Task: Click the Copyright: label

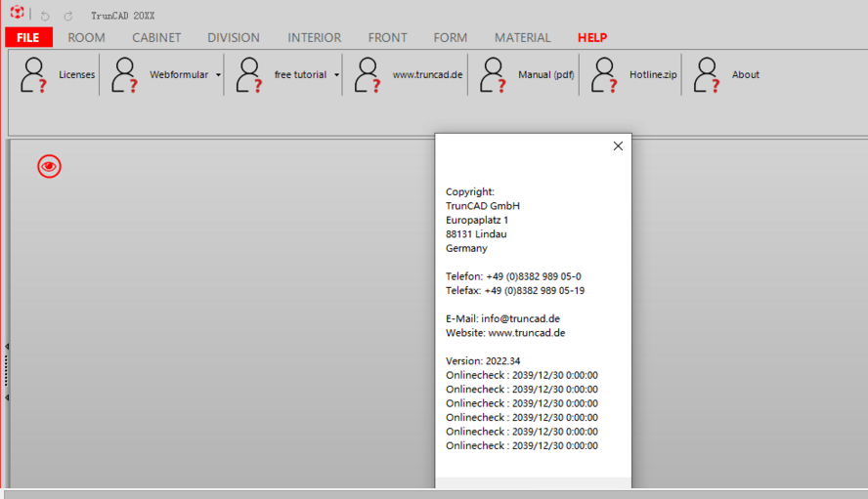Action: [x=470, y=192]
